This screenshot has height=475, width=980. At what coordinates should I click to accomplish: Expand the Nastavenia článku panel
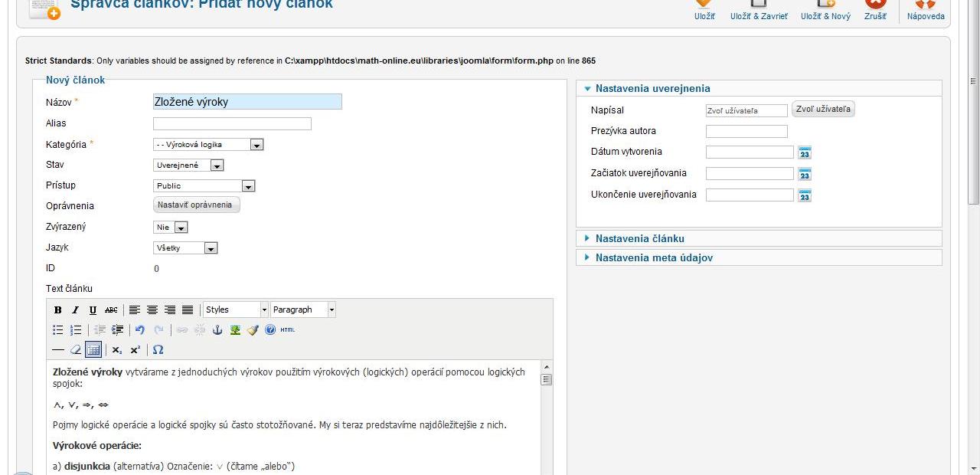tap(639, 238)
